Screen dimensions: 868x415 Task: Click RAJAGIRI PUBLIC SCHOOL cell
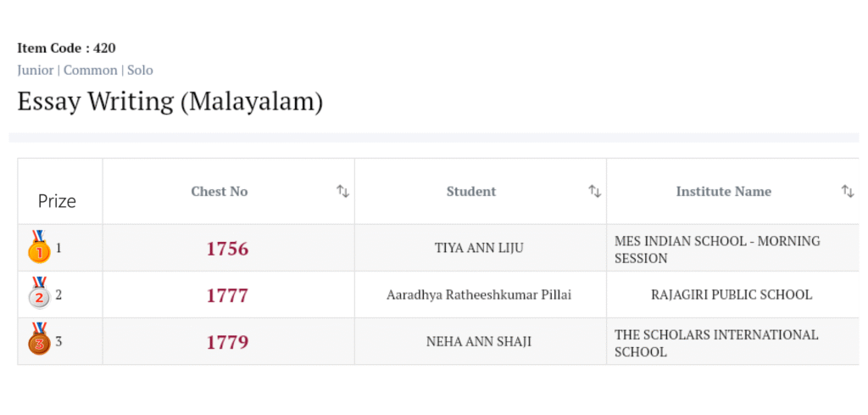point(731,295)
